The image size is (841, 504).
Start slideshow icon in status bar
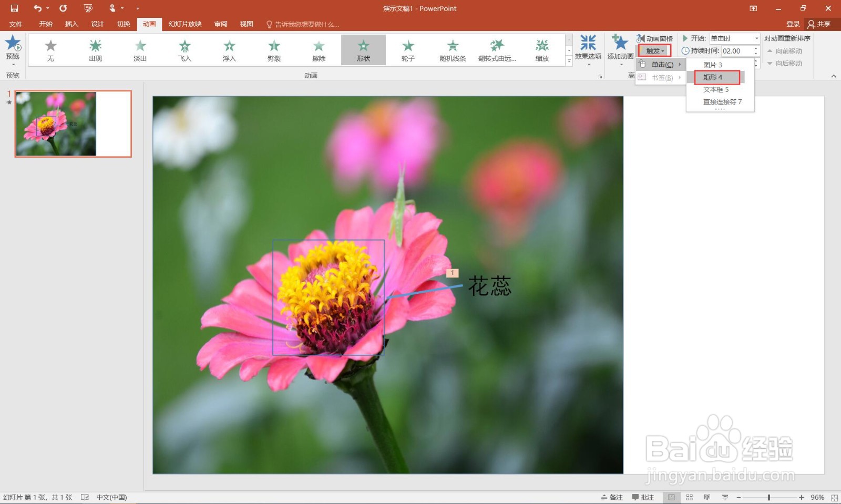(725, 497)
